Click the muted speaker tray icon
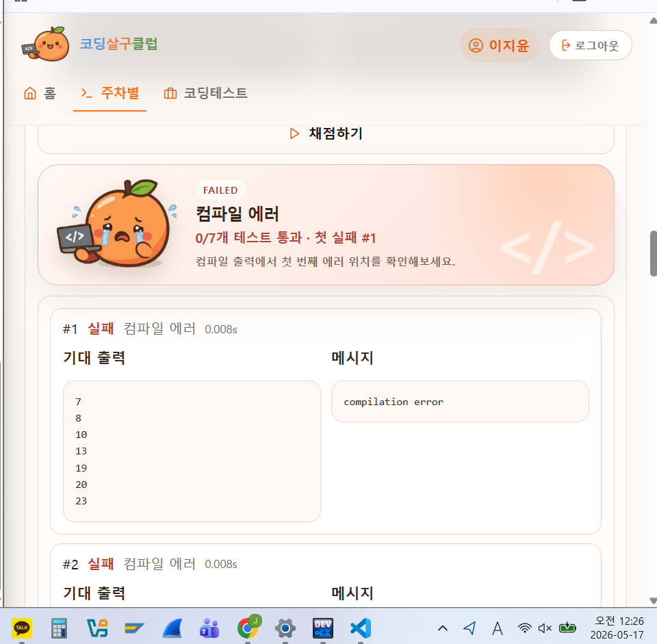657x644 pixels. click(x=545, y=628)
